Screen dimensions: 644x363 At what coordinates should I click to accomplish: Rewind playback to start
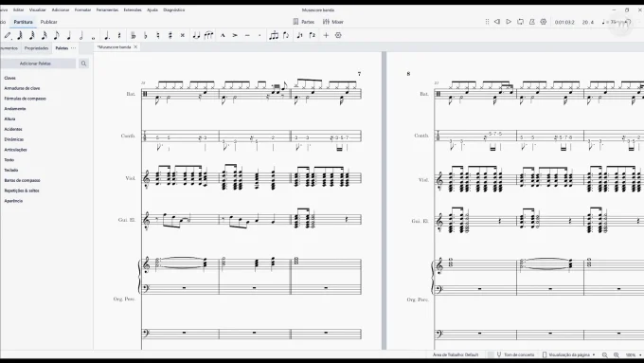click(x=497, y=22)
